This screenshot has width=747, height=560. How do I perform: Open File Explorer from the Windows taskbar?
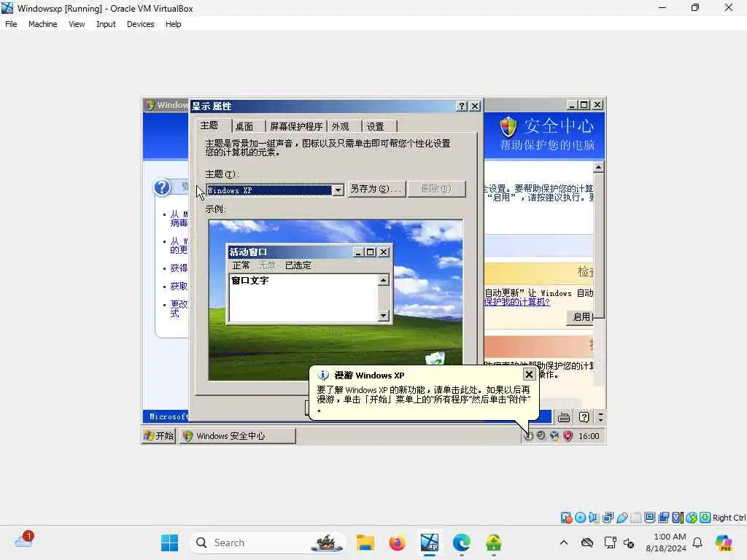click(365, 542)
